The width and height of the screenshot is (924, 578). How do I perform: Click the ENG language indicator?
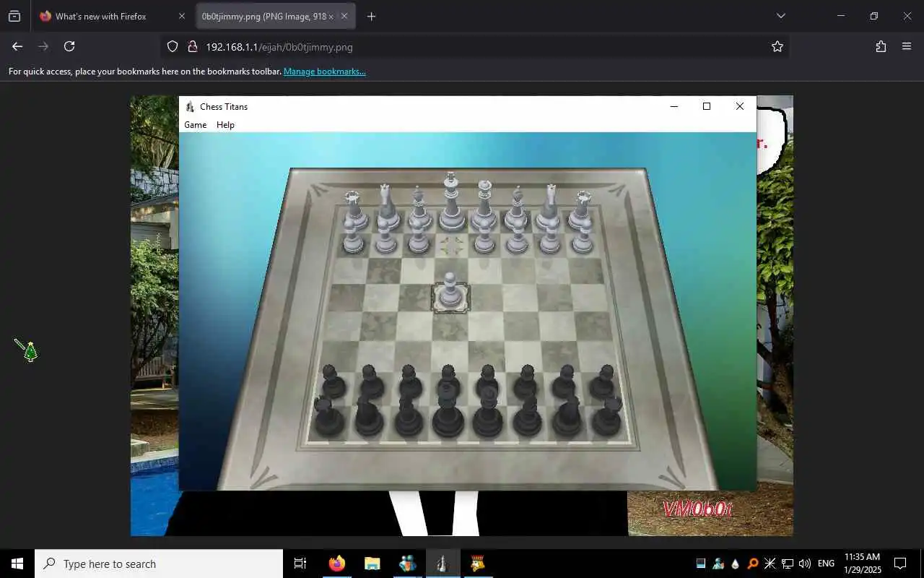point(826,564)
